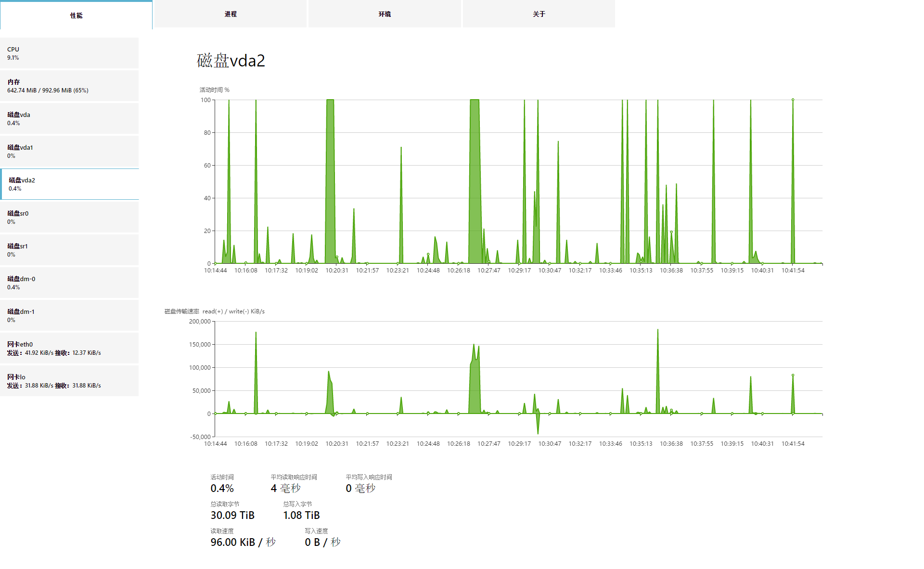The width and height of the screenshot is (924, 569).
Task: Select the 内存 memory sidebar item
Action: (x=69, y=86)
